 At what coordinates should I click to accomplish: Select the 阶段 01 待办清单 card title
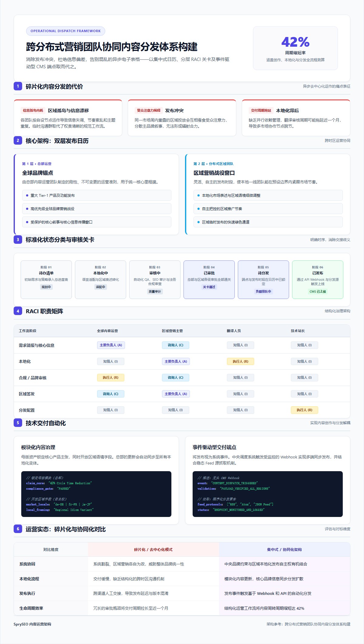click(x=46, y=273)
